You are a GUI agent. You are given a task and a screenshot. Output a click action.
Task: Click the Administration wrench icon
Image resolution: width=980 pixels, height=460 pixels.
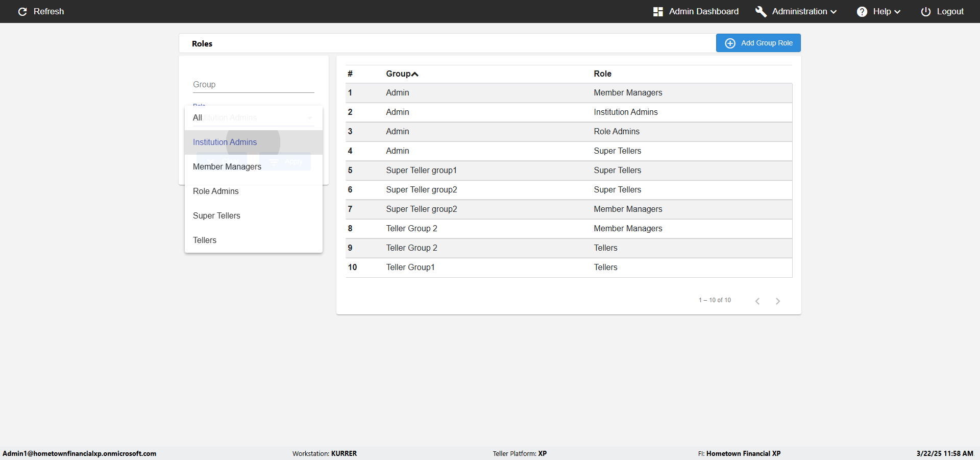tap(761, 11)
